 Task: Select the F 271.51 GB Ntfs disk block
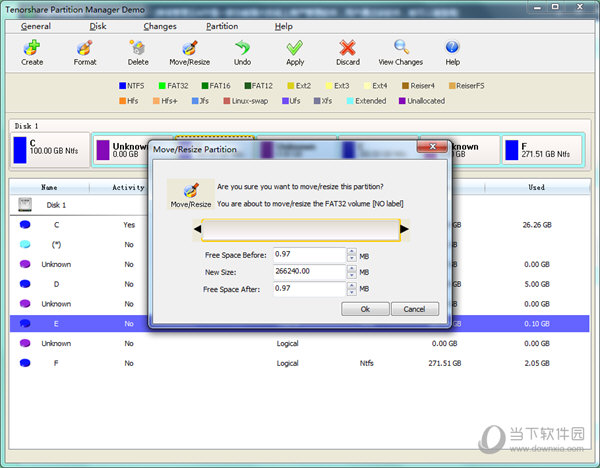coord(542,150)
